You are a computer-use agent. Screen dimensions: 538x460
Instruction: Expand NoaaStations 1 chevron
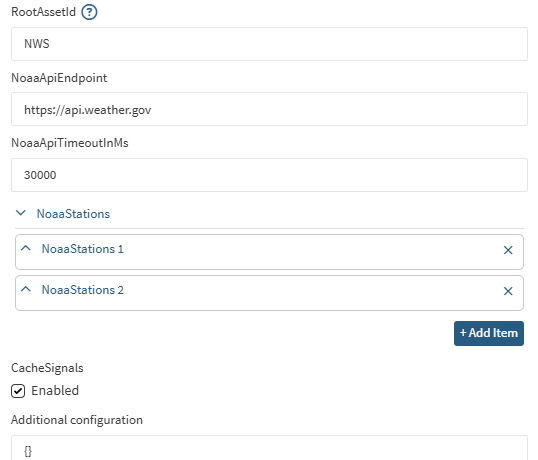point(26,248)
